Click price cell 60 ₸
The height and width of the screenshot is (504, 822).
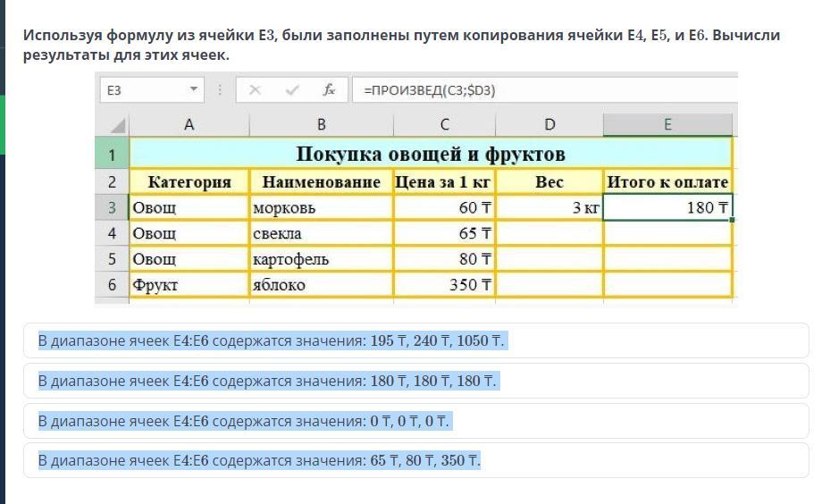coord(445,207)
